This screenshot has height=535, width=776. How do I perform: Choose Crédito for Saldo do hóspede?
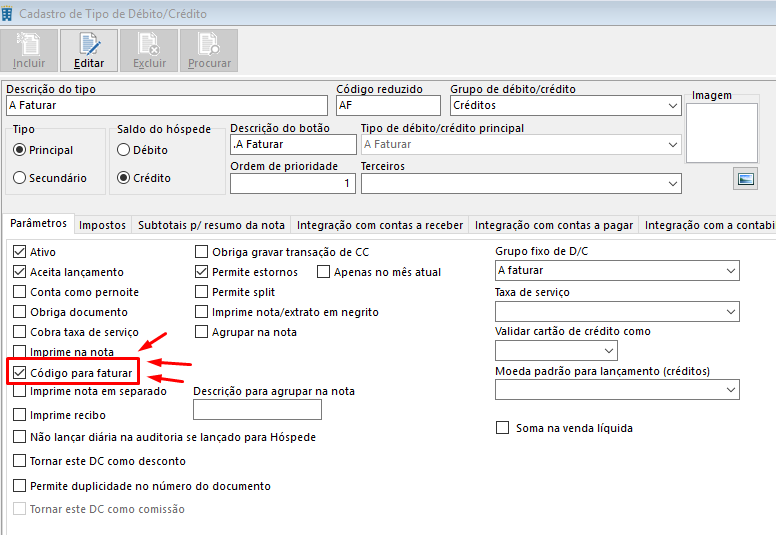pos(123,178)
